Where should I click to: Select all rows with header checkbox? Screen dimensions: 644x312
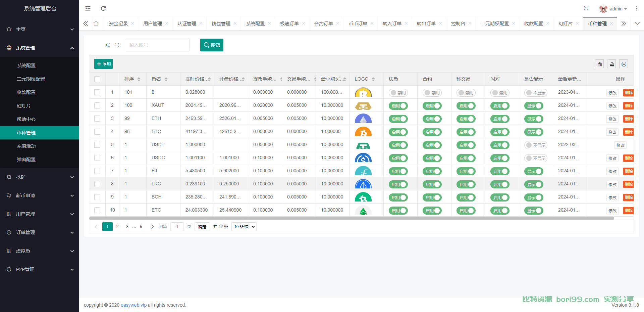[97, 79]
